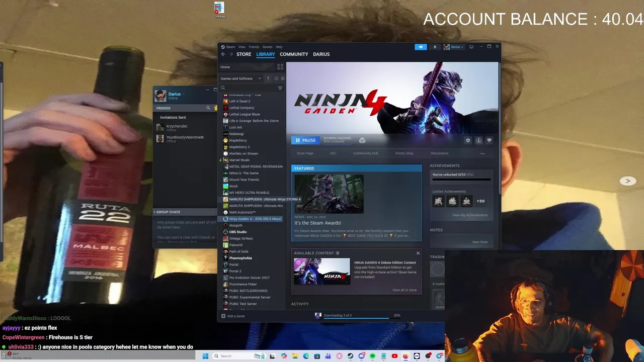Filter library to ready-to-play games icon
The image size is (644, 362).
coord(283,78)
